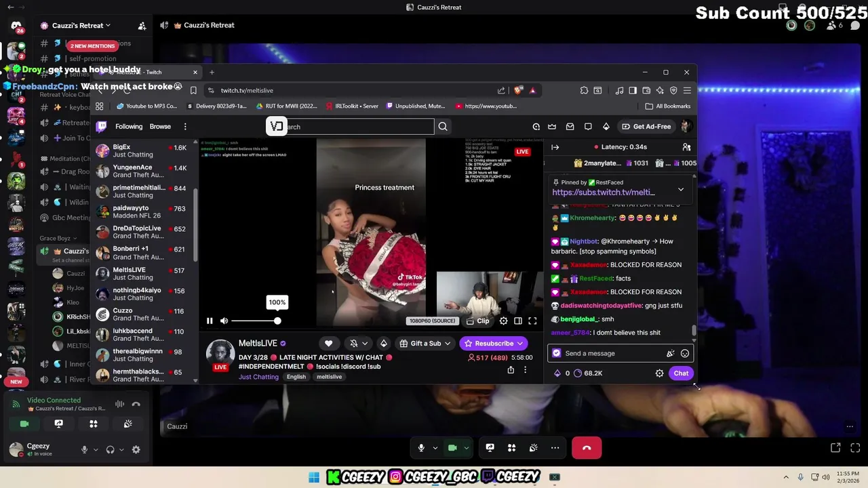Open chat settings gear icon
868x488 pixels.
659,373
